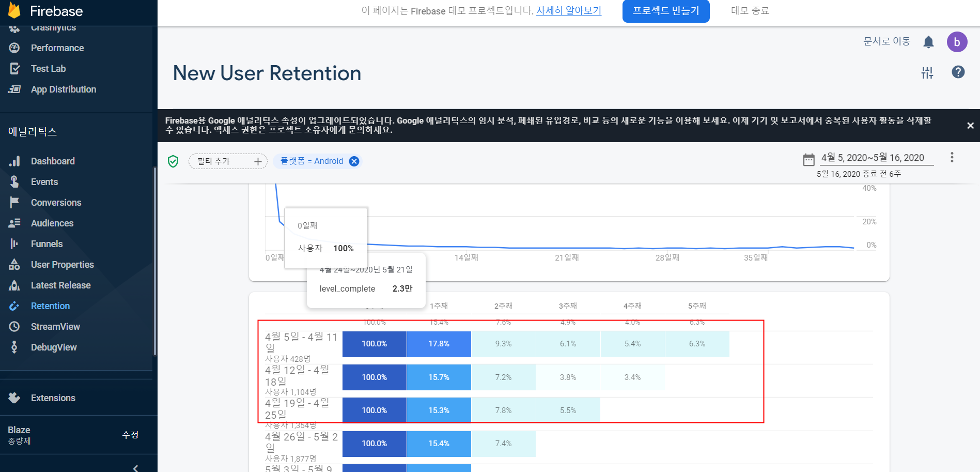Click the calendar icon by date range
Viewport: 980px width, 472px height.
pos(808,159)
